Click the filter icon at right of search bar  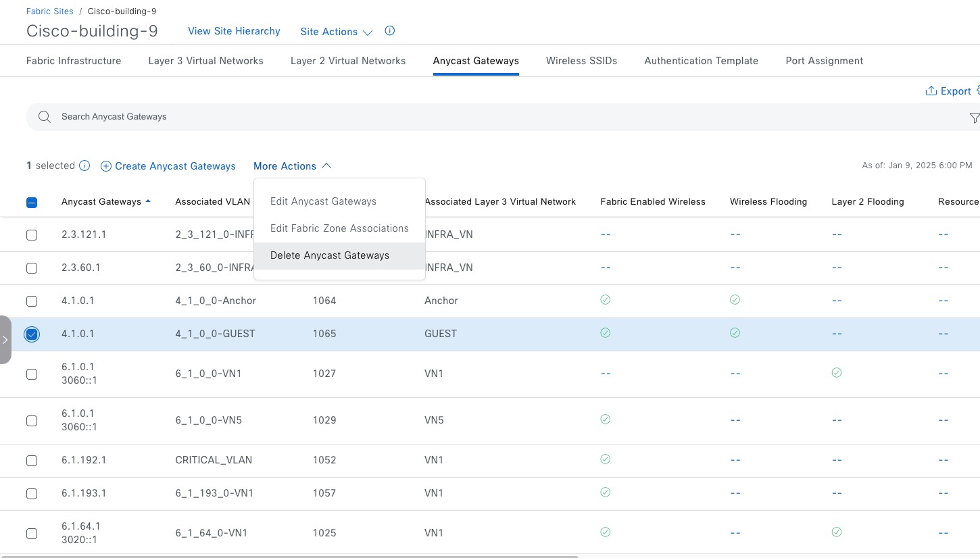974,118
